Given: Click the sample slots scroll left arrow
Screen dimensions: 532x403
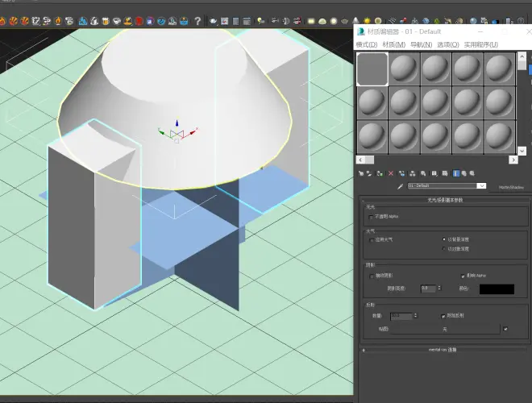Looking at the screenshot, I should tap(360, 160).
